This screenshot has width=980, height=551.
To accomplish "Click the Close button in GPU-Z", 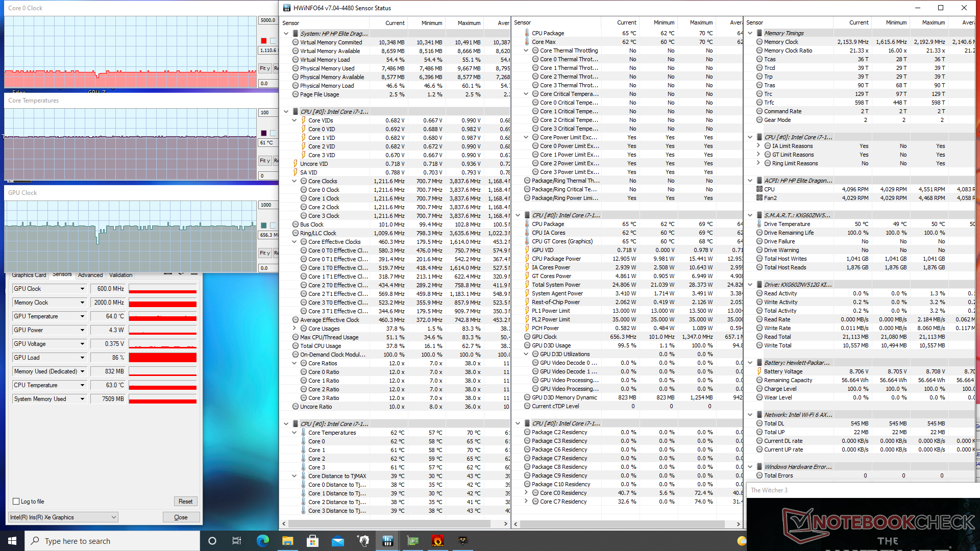I will pos(181,517).
